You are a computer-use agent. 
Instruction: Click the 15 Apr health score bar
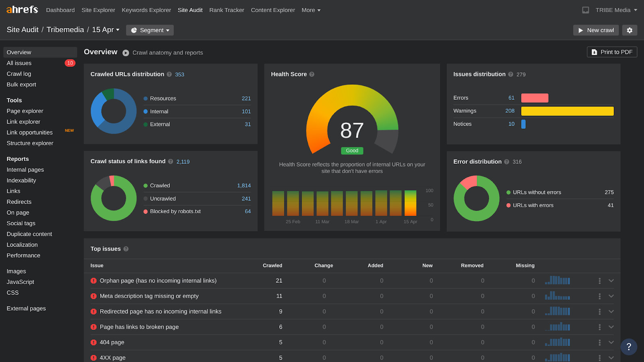[x=410, y=203]
